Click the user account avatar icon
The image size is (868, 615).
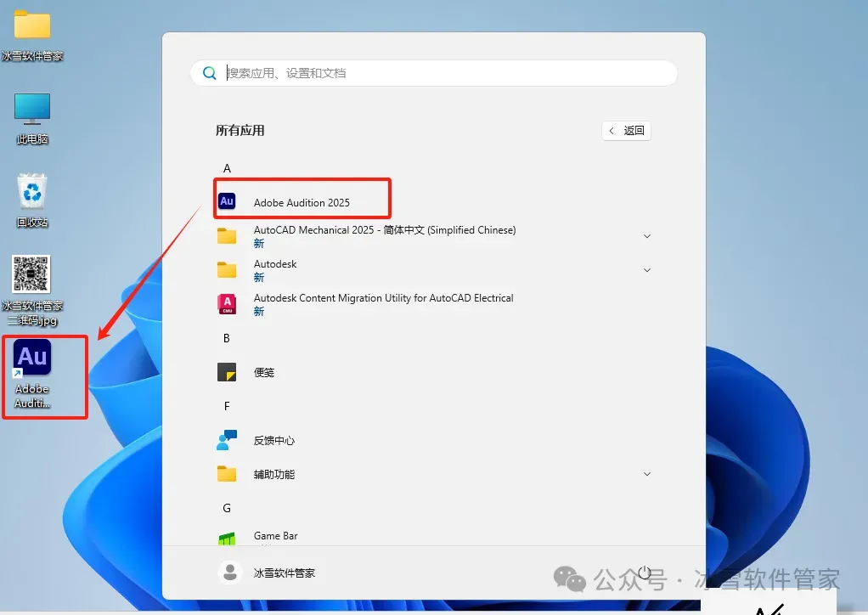229,573
